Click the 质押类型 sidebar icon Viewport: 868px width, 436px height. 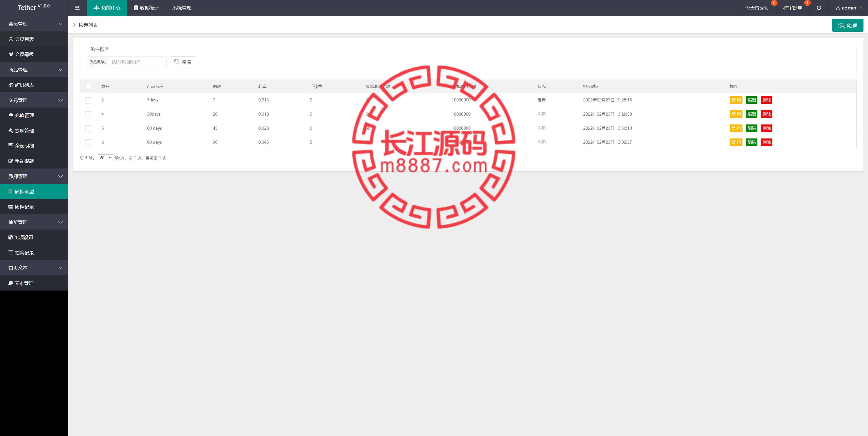11,192
